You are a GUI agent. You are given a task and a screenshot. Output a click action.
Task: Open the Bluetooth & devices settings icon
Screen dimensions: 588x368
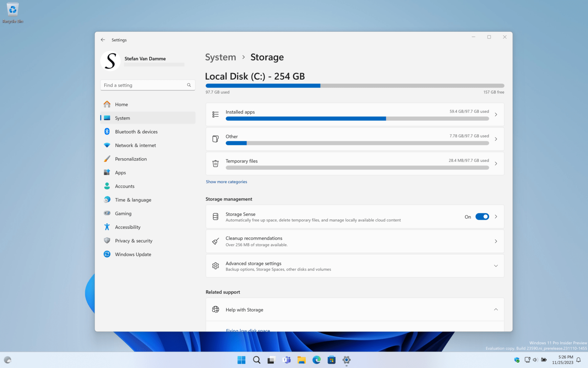[x=106, y=131]
